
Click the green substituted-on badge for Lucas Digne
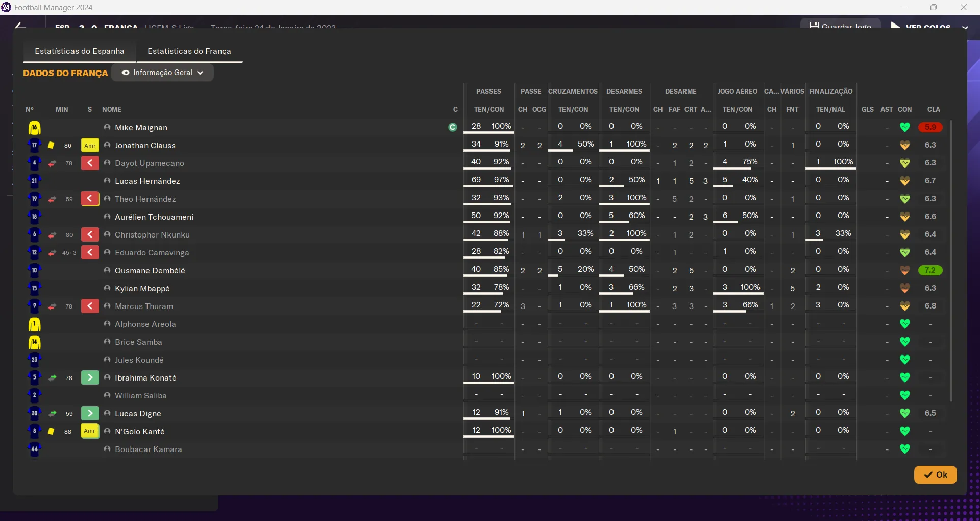90,414
